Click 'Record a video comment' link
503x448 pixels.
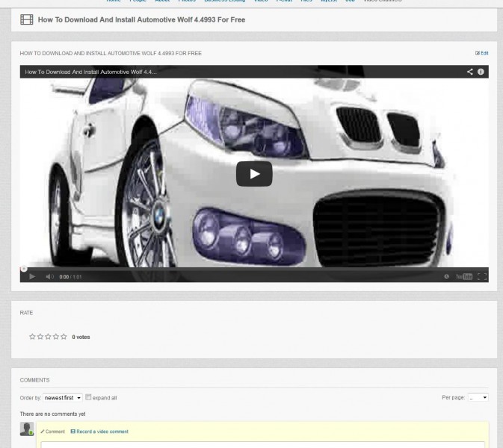[x=99, y=432]
